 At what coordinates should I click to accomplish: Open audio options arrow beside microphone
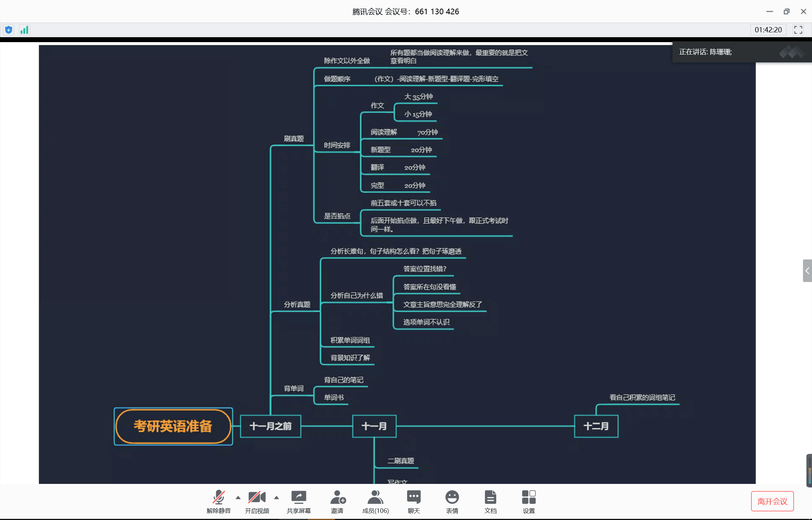(238, 497)
